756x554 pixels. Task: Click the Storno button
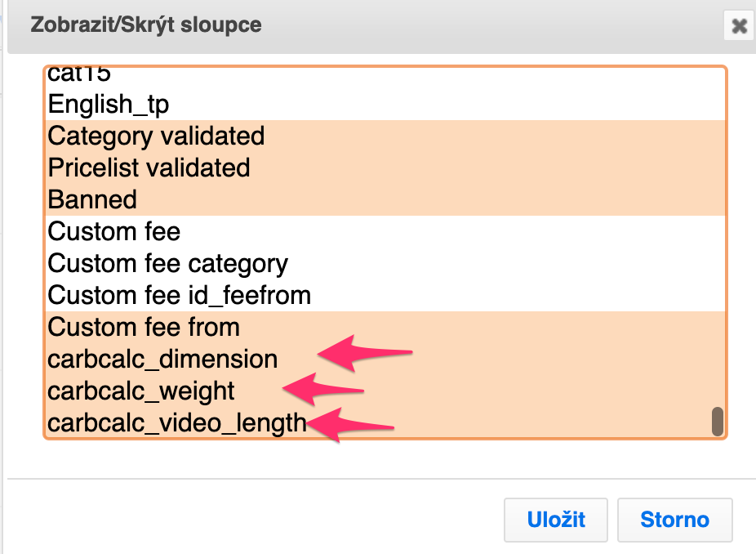[674, 520]
